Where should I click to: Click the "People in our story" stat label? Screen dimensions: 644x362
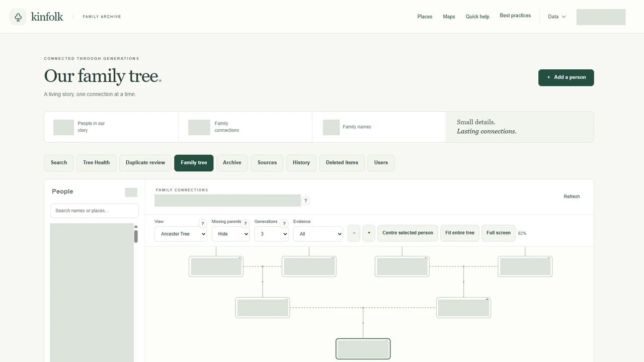[x=92, y=127]
